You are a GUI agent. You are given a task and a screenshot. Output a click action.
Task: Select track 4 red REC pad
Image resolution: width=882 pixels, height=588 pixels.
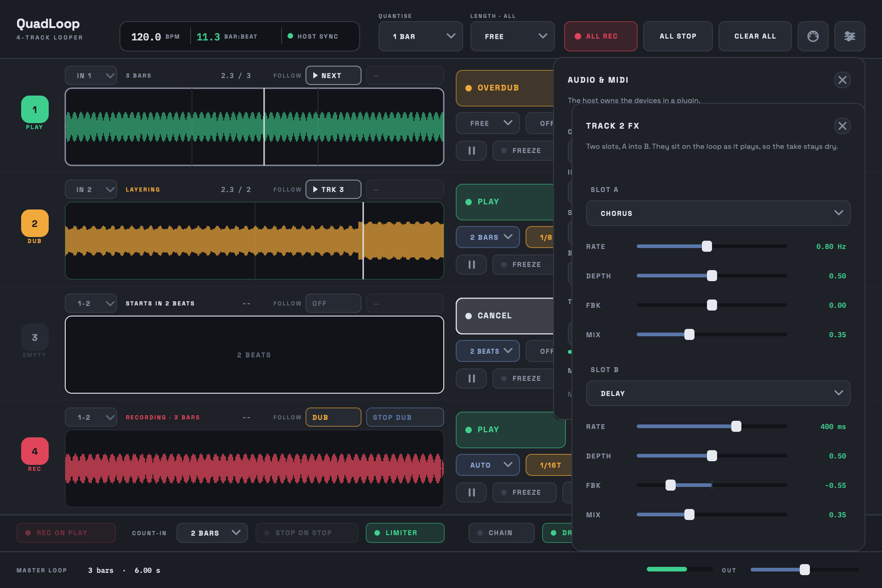point(34,451)
